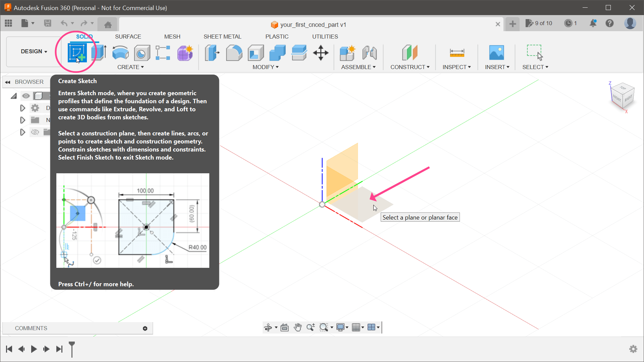644x362 pixels.
Task: Hide the top body with its eye toggle
Action: pyautogui.click(x=26, y=96)
